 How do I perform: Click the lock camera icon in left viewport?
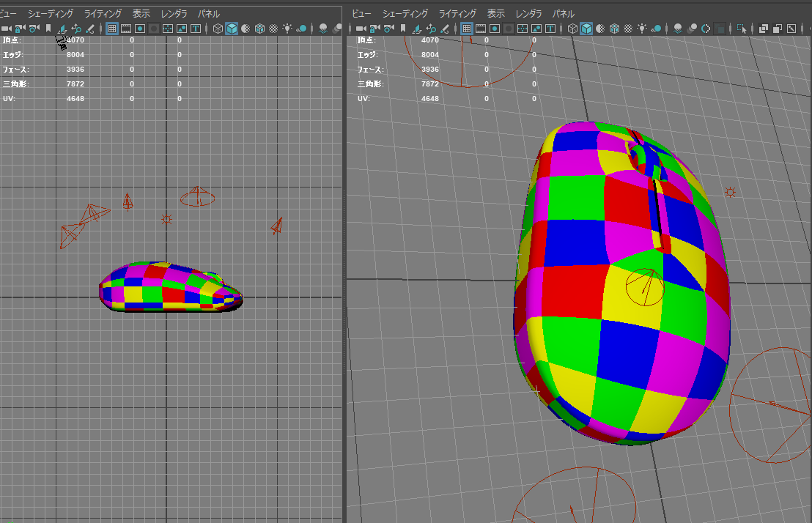[20, 29]
